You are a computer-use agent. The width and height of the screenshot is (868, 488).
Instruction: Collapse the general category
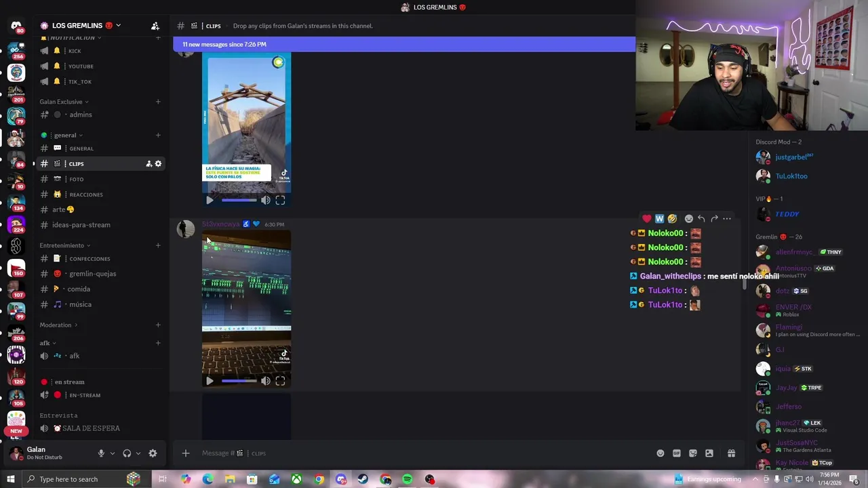tap(62, 135)
